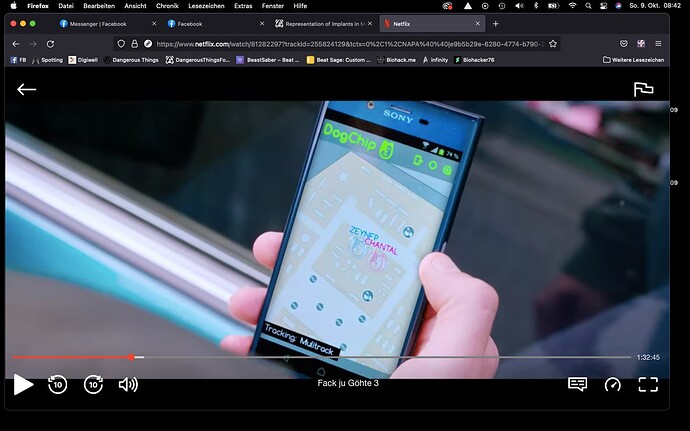Open a new browser tab

point(495,24)
